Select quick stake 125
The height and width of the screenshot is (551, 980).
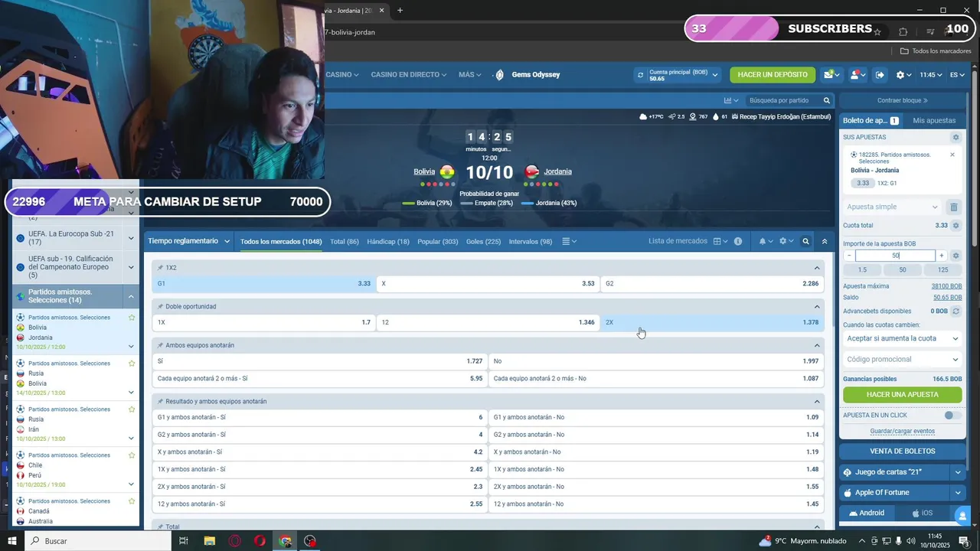tap(942, 270)
